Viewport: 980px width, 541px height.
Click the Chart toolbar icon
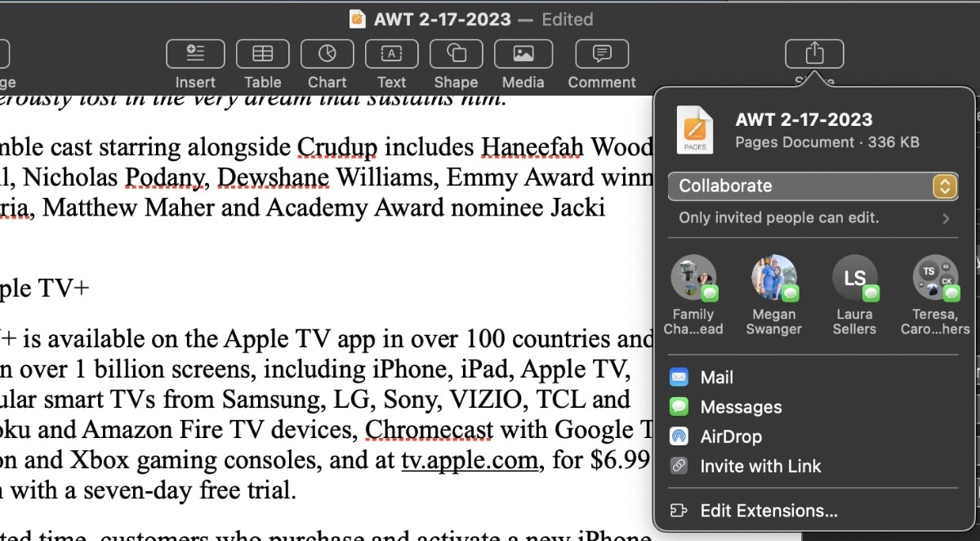point(327,54)
